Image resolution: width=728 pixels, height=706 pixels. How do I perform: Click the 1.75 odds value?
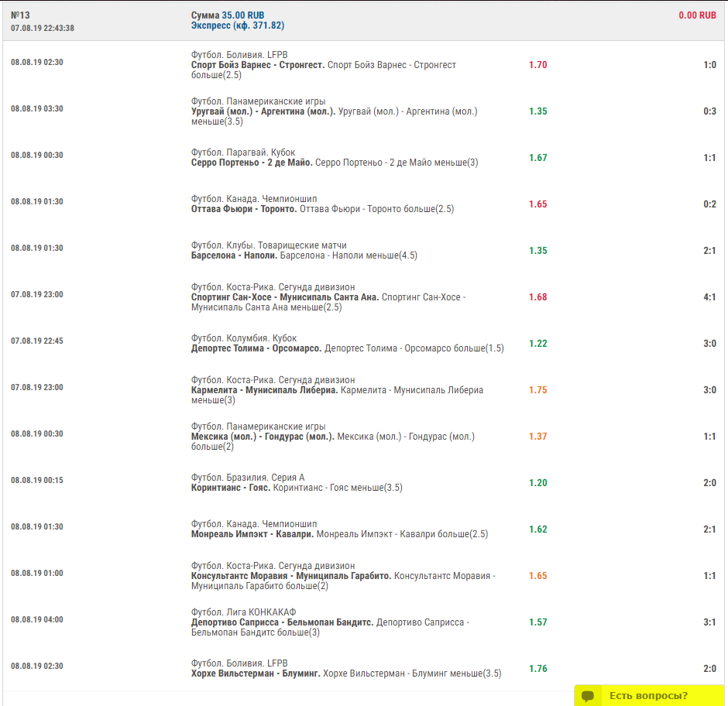pyautogui.click(x=538, y=390)
